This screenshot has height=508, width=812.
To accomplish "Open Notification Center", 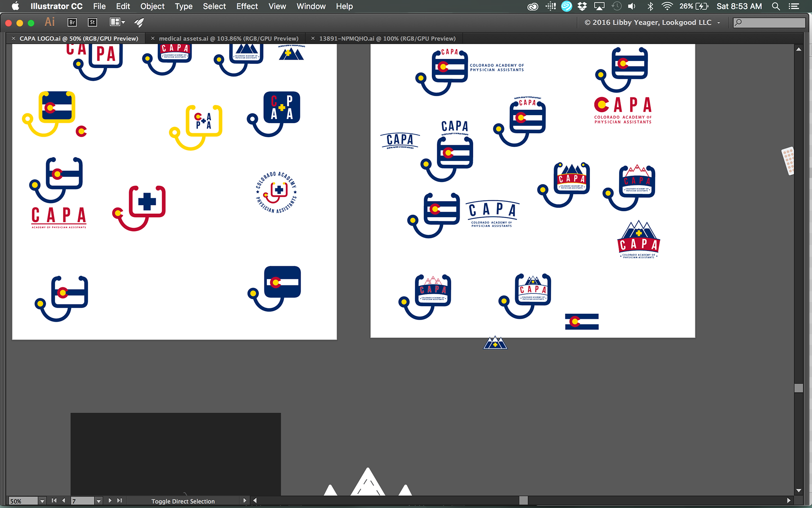I will 794,6.
